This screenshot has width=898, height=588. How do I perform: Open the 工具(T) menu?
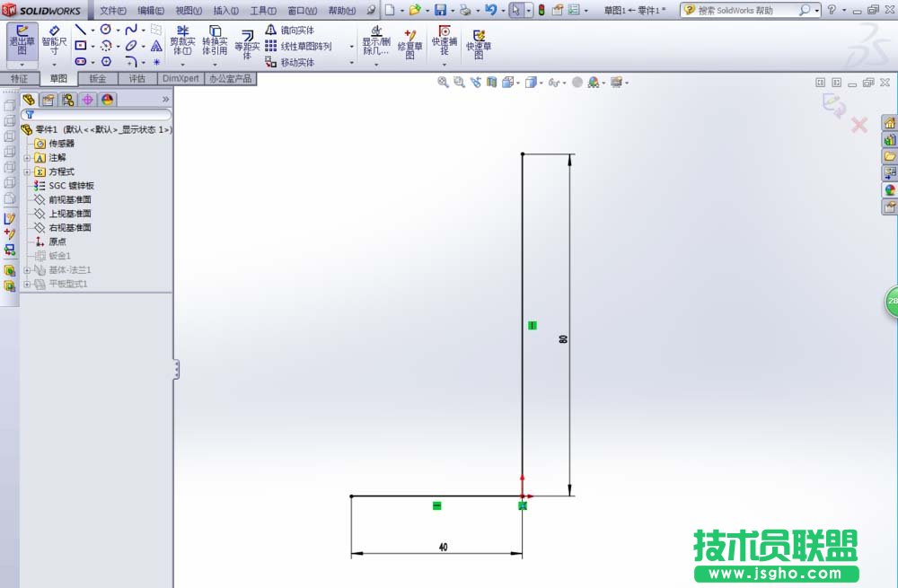click(263, 10)
